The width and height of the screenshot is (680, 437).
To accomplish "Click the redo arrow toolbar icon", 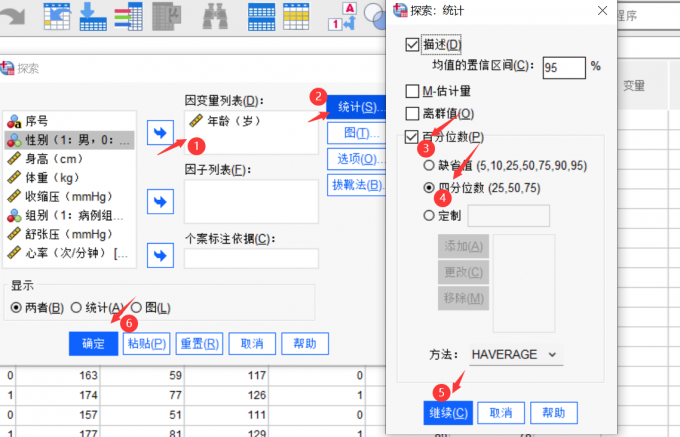I will coord(12,16).
